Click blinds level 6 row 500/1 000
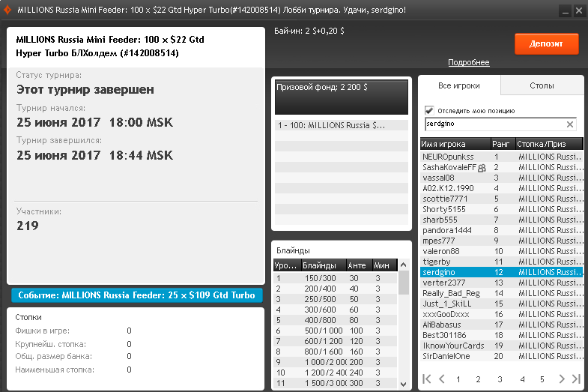Viewport: 588px width, 392px height. tap(336, 331)
